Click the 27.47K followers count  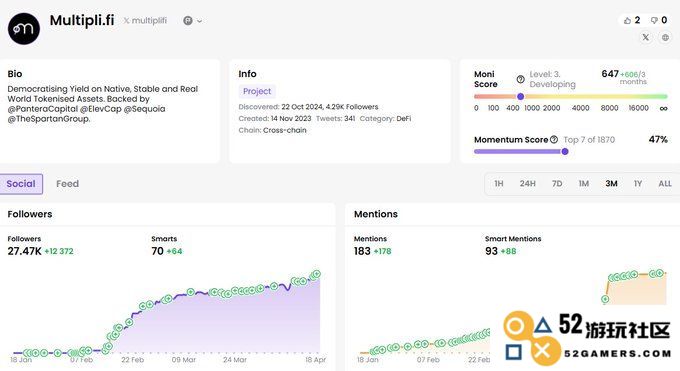pyautogui.click(x=24, y=251)
